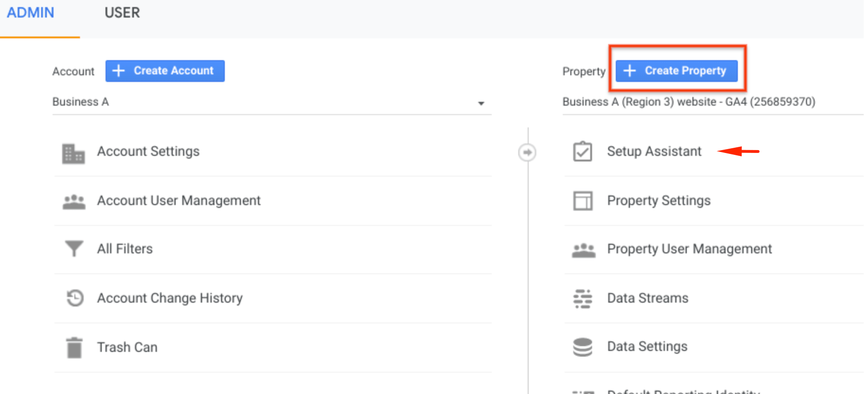This screenshot has width=868, height=394.
Task: Click the Create Account button
Action: pos(165,71)
